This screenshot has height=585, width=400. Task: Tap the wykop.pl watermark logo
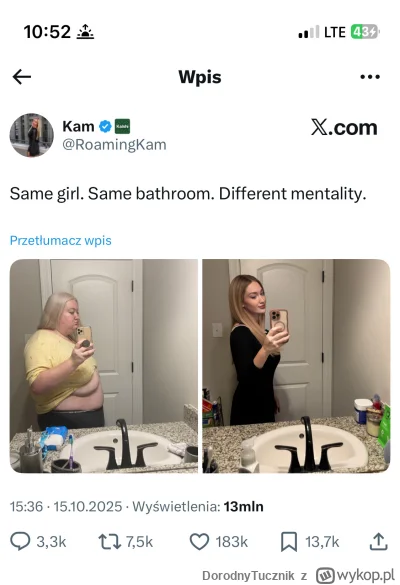click(x=355, y=575)
